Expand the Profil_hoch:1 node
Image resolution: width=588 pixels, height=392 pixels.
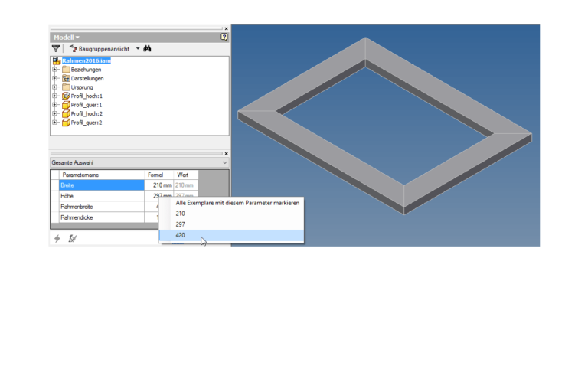pos(55,96)
